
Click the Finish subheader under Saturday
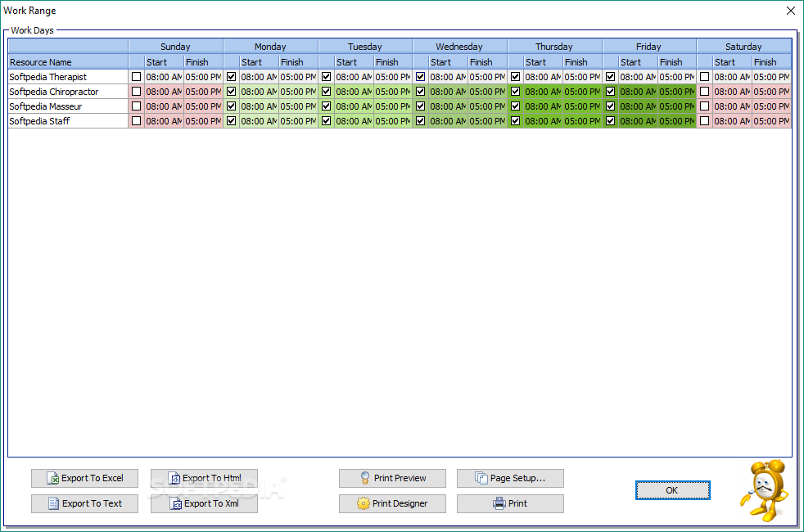(772, 62)
